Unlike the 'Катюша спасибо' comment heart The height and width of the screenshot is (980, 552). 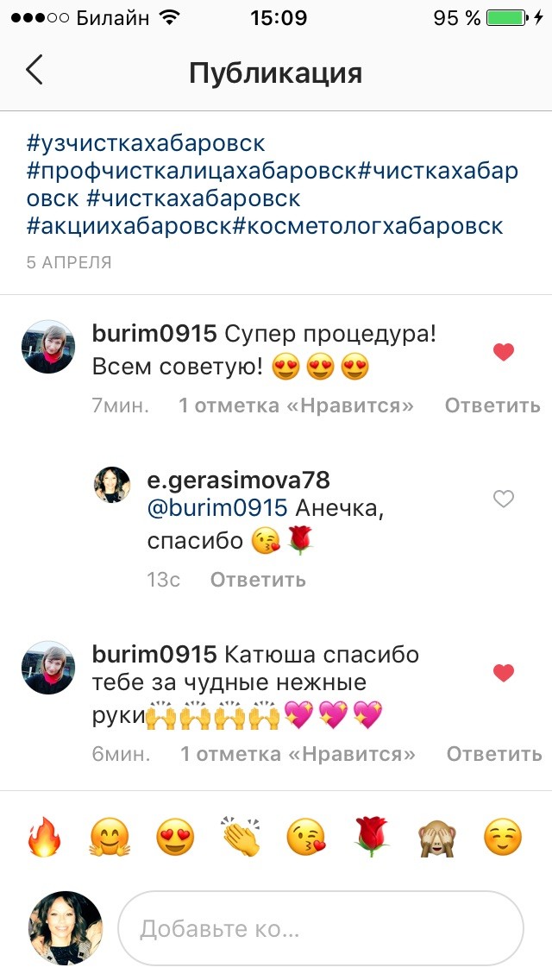pos(503,673)
